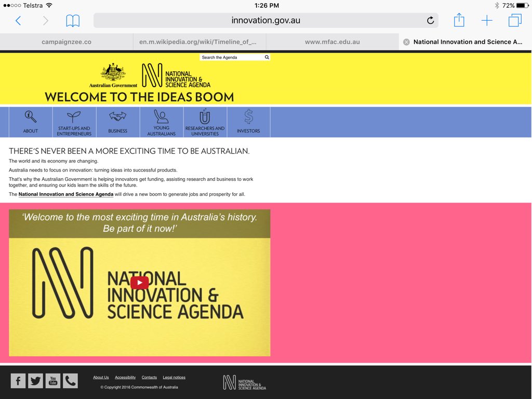
Task: Tap the 1:26 PM clock in status bar
Action: (267, 5)
